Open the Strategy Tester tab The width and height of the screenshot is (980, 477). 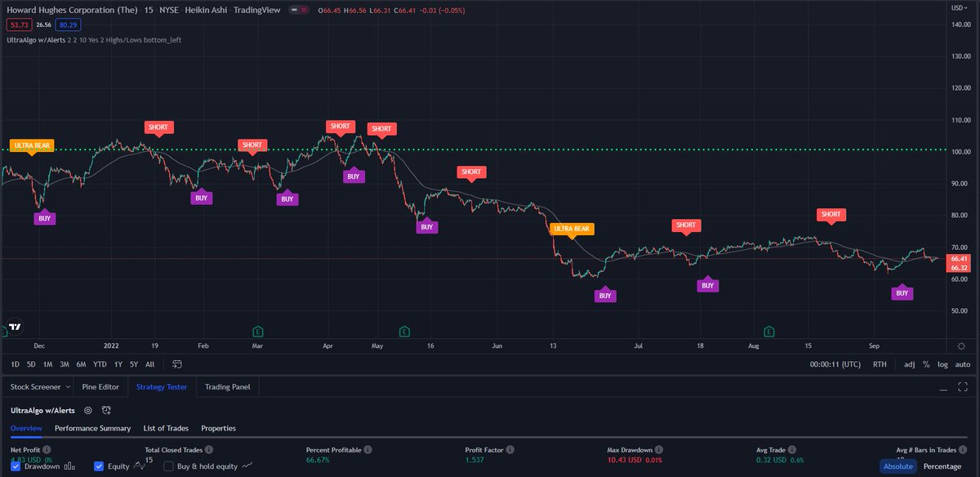pos(162,387)
